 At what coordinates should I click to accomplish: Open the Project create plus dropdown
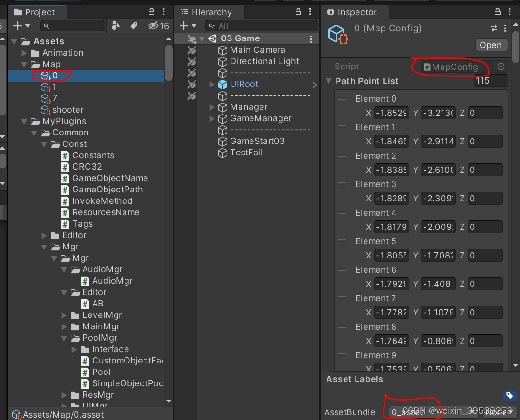[21, 26]
